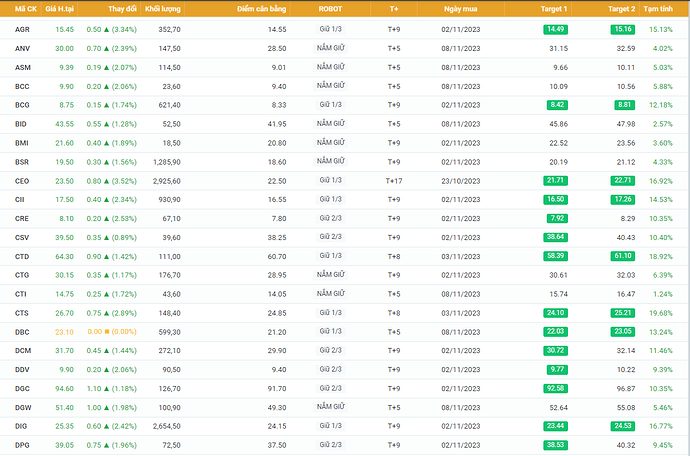The image size is (690, 456).
Task: Click CEO volume value 2,925,60
Action: (x=167, y=181)
